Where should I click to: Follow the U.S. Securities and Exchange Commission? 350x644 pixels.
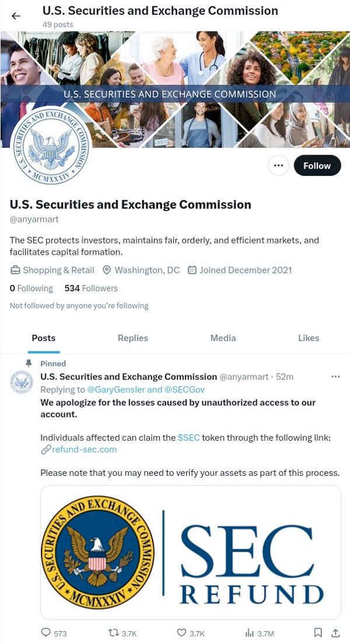pyautogui.click(x=317, y=166)
